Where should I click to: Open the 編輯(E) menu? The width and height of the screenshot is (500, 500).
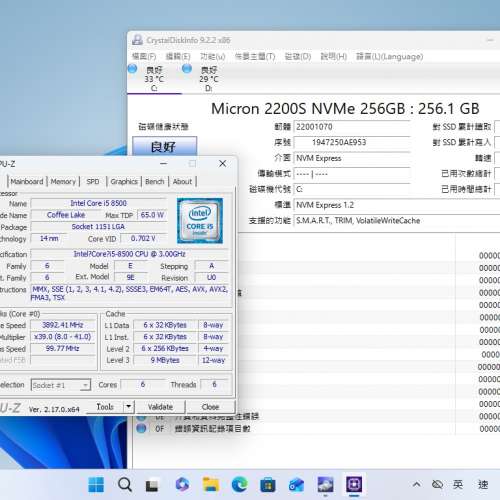point(178,57)
